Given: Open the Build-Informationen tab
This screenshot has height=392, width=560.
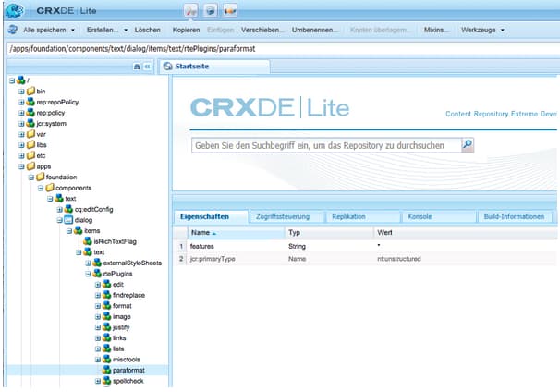Looking at the screenshot, I should tap(515, 216).
